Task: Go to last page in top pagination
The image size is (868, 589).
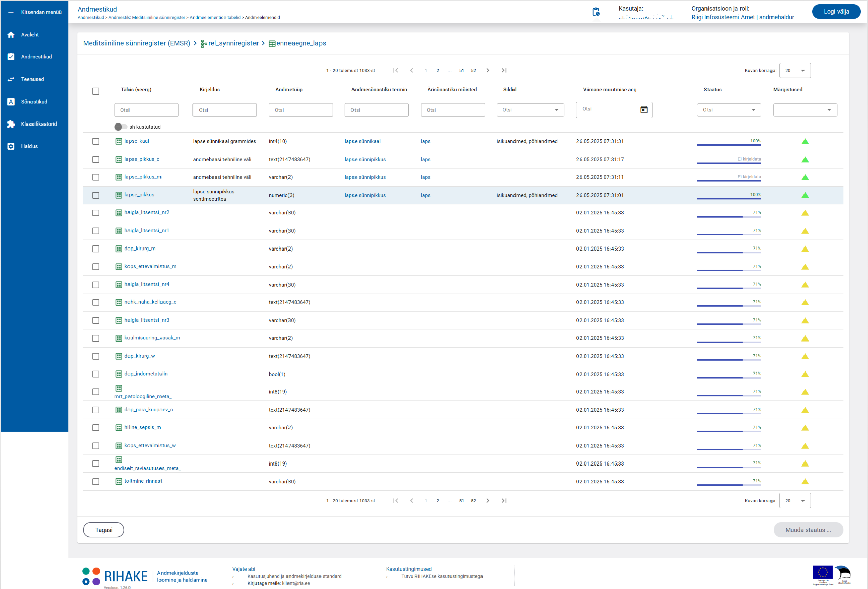Action: (504, 71)
